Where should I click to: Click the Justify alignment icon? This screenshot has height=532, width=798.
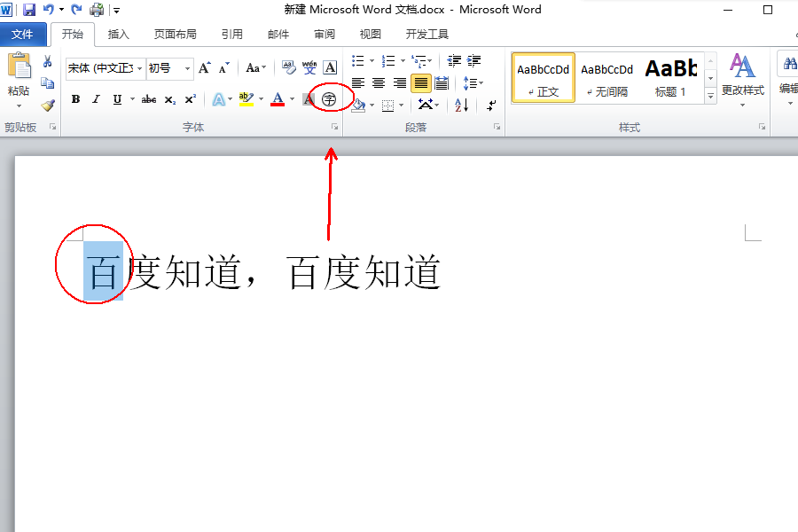[x=421, y=83]
